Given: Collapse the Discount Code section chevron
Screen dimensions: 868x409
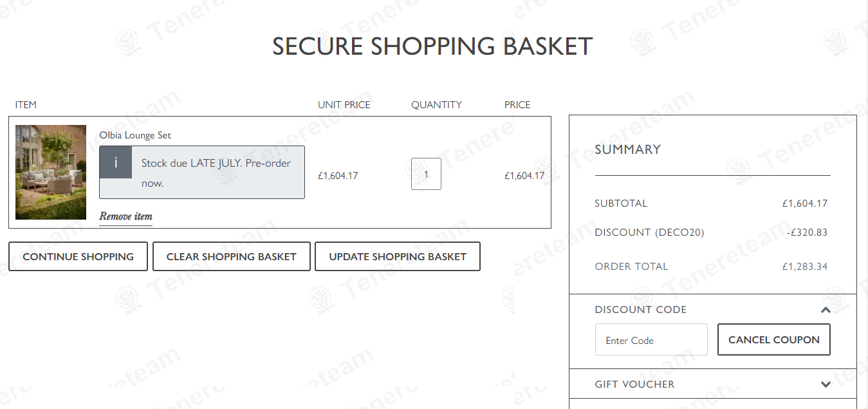Looking at the screenshot, I should [x=826, y=310].
